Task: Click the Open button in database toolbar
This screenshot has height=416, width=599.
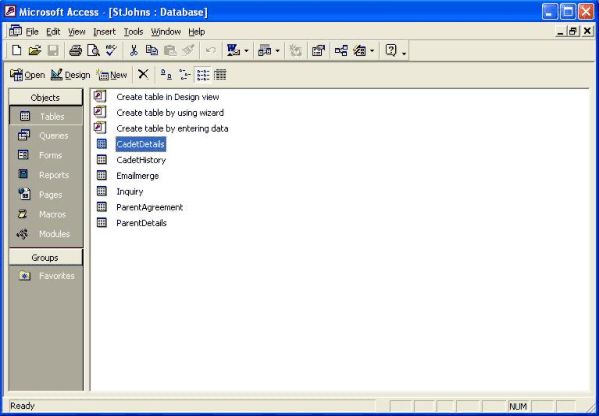Action: pyautogui.click(x=28, y=75)
